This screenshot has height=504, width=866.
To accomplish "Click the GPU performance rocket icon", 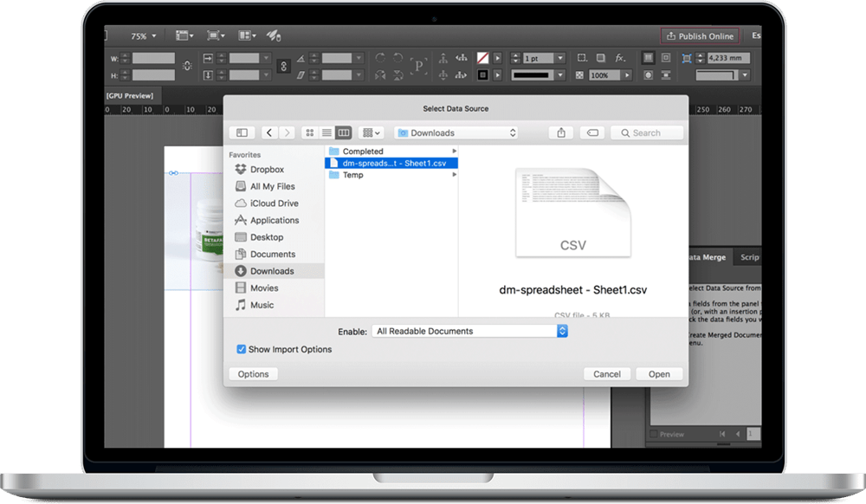I will [274, 36].
